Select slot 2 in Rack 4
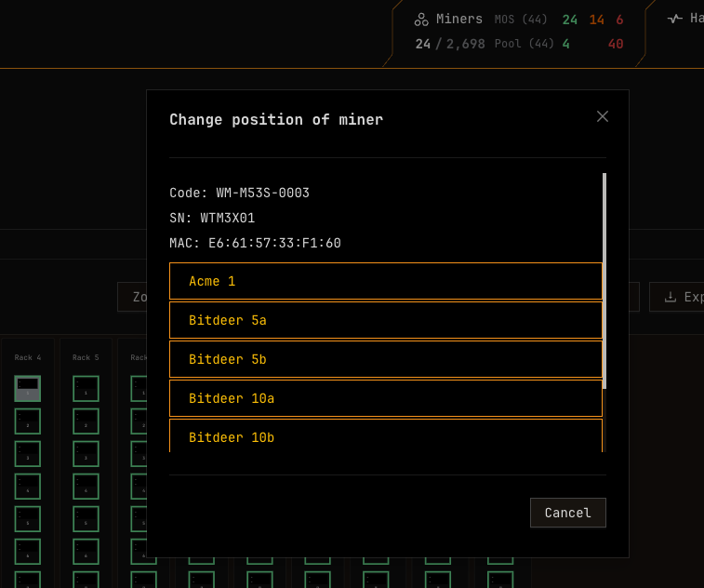Viewport: 704px width, 588px height. pyautogui.click(x=27, y=421)
